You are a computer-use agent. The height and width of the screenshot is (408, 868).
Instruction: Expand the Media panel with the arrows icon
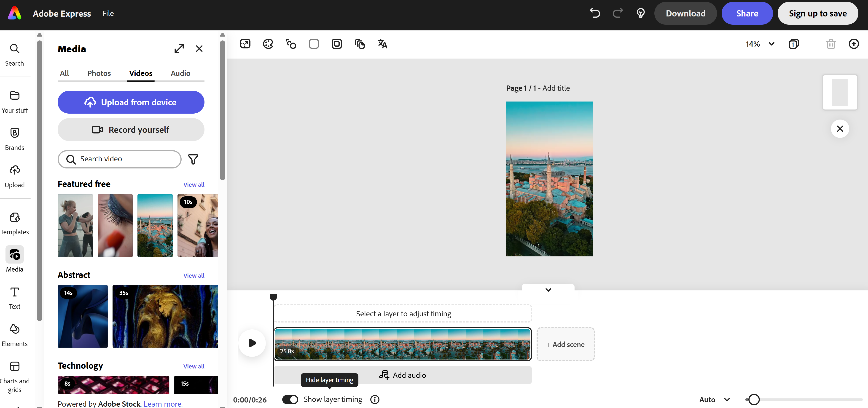click(179, 49)
